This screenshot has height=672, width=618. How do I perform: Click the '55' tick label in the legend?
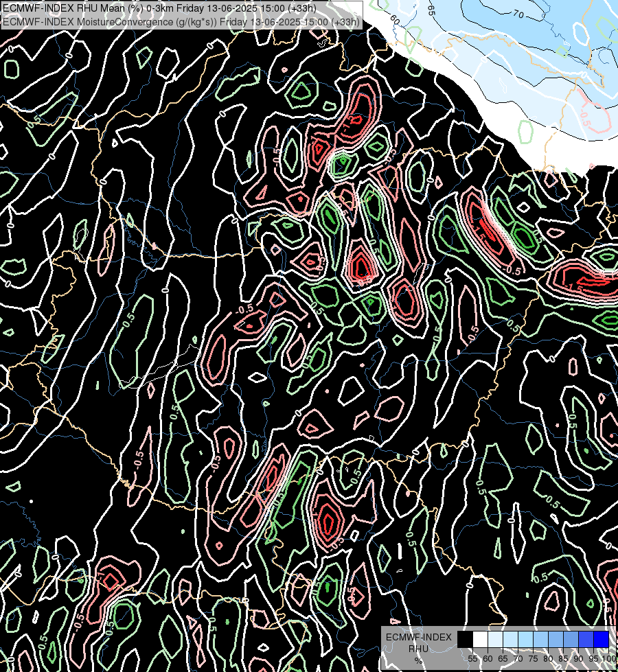click(472, 659)
